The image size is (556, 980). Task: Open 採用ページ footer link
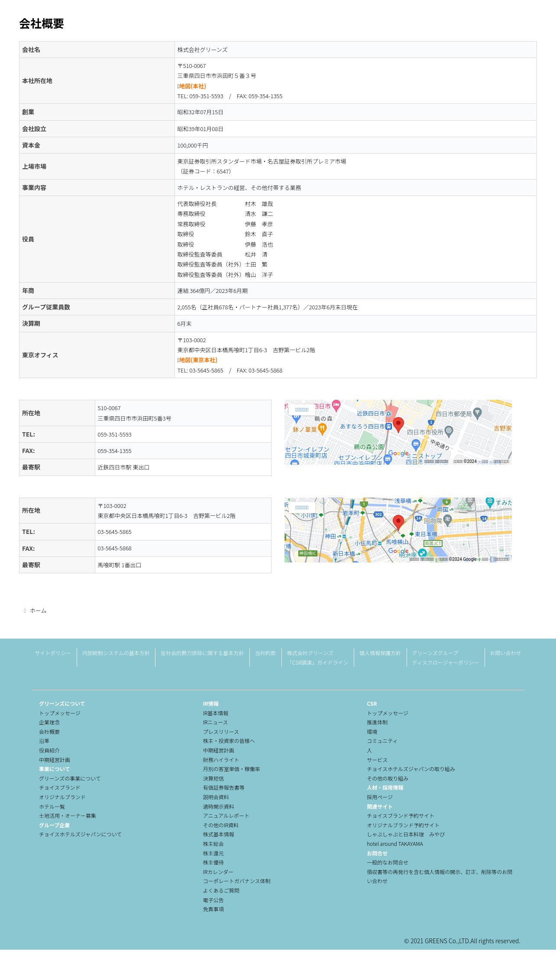380,797
